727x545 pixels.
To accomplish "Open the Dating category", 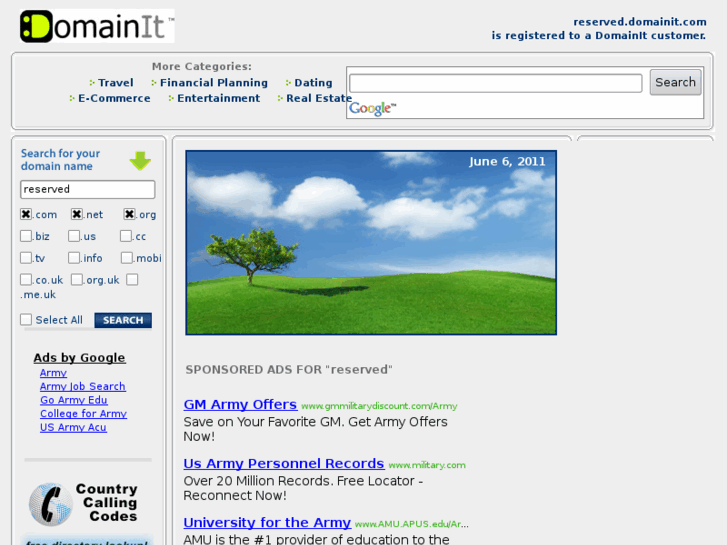I will click(x=313, y=83).
